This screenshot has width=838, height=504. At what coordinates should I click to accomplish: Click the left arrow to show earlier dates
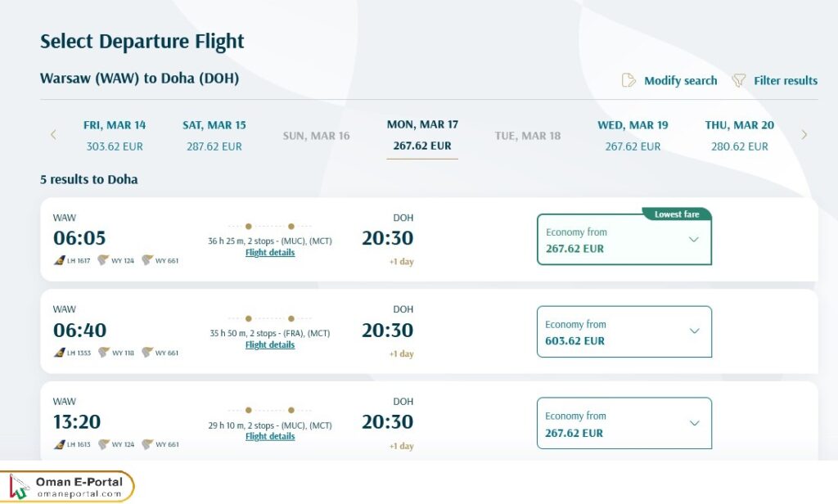53,134
